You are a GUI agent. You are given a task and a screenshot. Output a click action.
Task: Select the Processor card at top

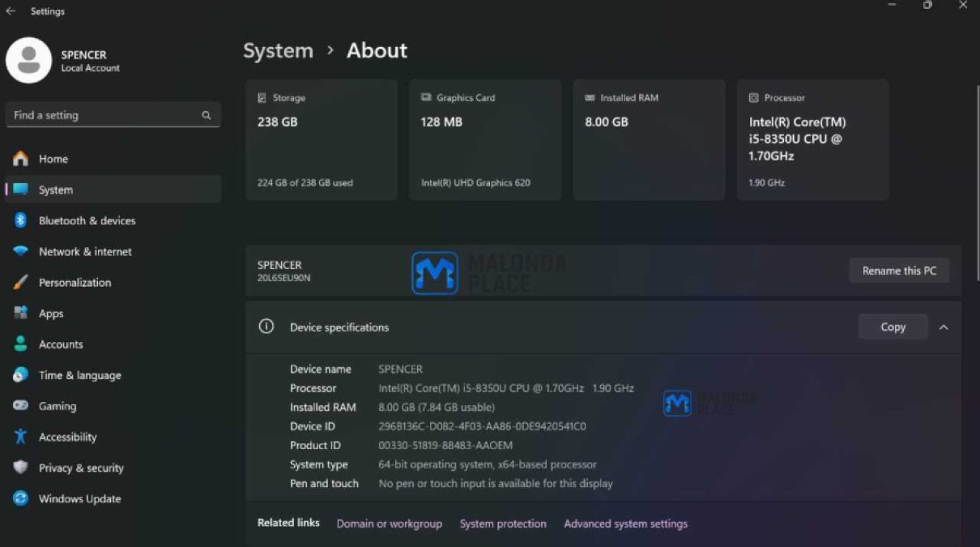813,139
